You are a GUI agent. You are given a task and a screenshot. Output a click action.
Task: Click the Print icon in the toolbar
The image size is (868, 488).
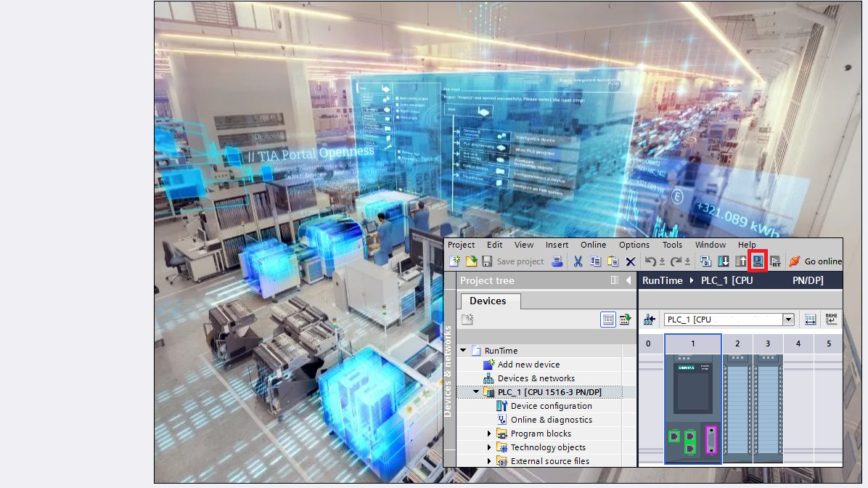[x=557, y=261]
